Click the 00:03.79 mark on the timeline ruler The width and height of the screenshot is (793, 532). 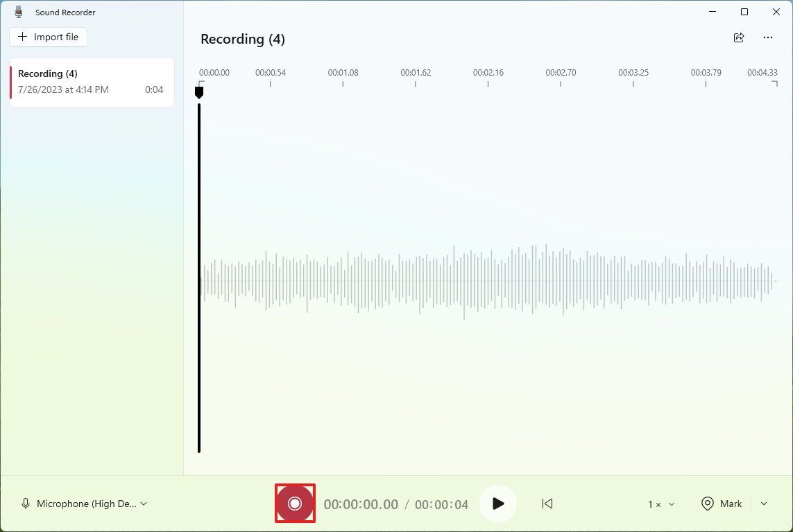[706, 73]
